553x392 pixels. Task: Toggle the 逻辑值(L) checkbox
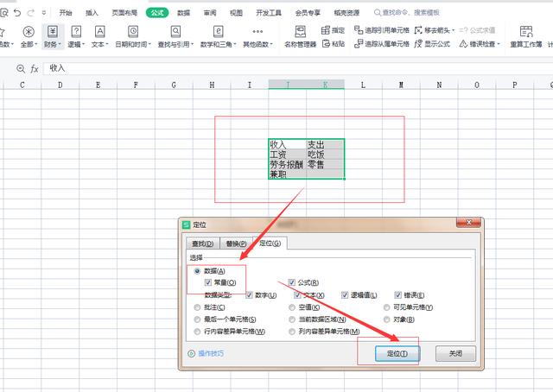click(345, 294)
